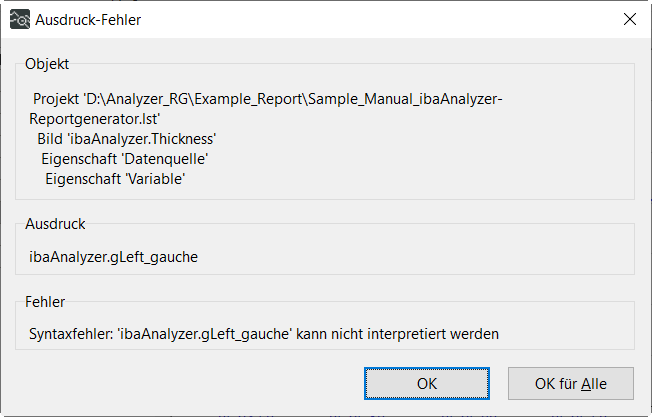Click the Eigenschaft 'Datenquelle' line

[125, 158]
